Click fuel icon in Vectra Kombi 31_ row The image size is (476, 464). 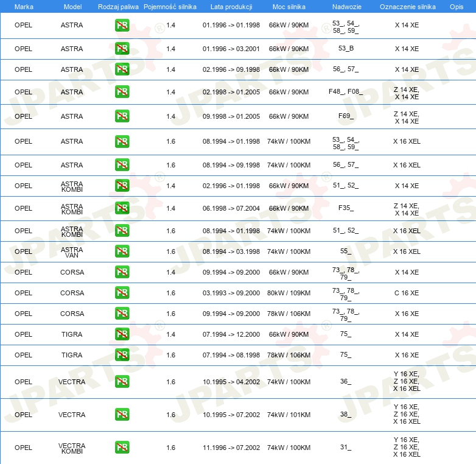tap(122, 448)
